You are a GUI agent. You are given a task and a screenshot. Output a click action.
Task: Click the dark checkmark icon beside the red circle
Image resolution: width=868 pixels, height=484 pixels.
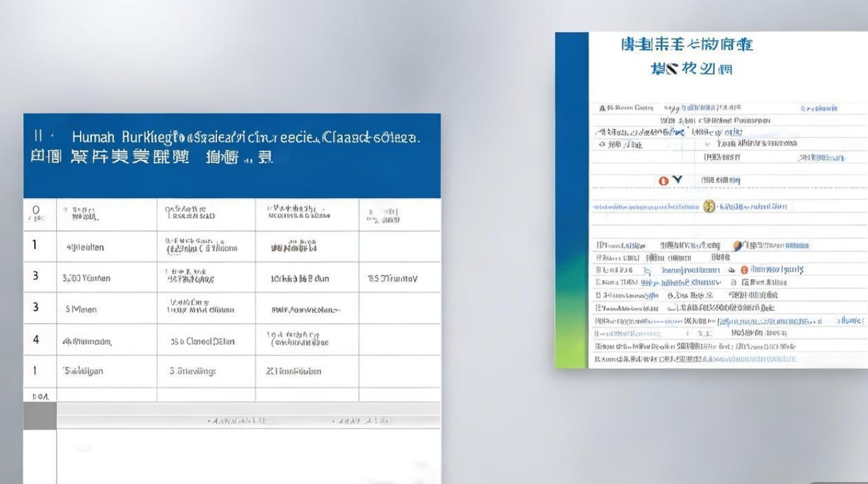(677, 179)
